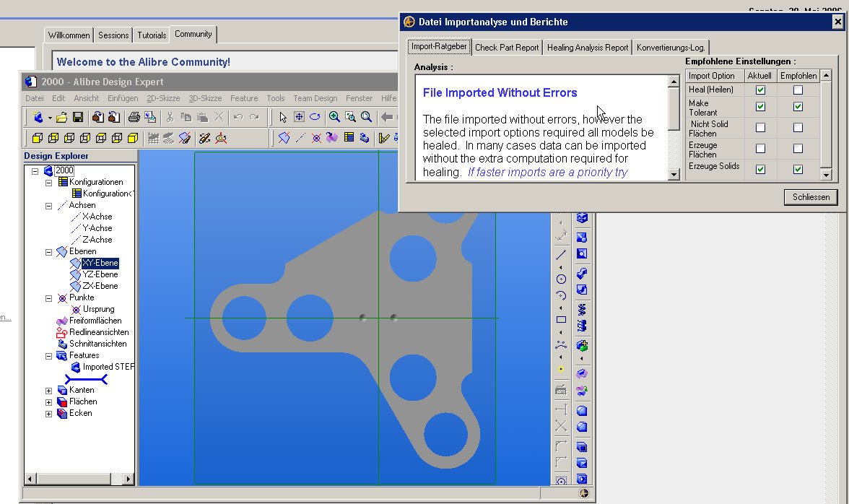Screen dimensions: 849x504
Task: Open the Feature menu
Action: 244,98
